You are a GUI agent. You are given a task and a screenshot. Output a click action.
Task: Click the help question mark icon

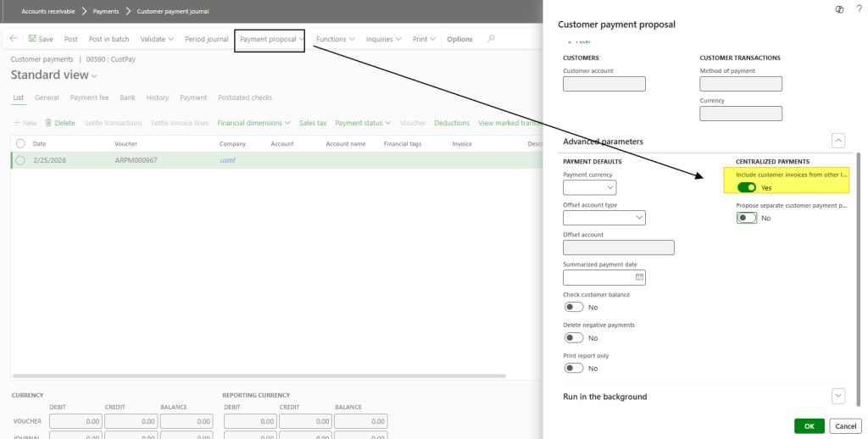[x=859, y=8]
